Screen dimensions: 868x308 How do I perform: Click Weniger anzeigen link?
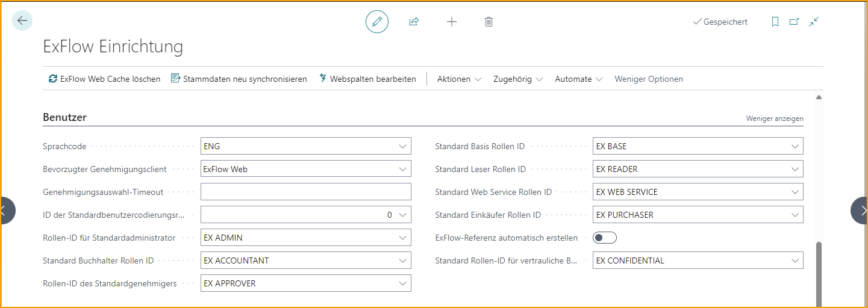click(775, 119)
